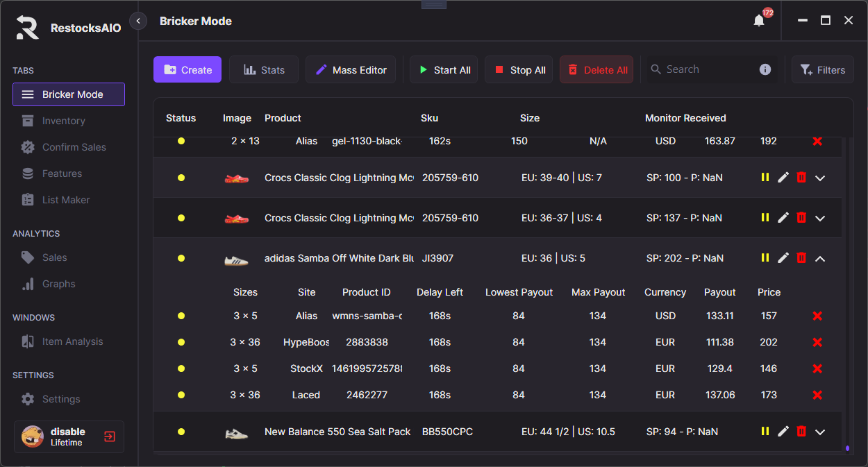Pause the New Balance 550 task
This screenshot has width=868, height=467.
765,432
